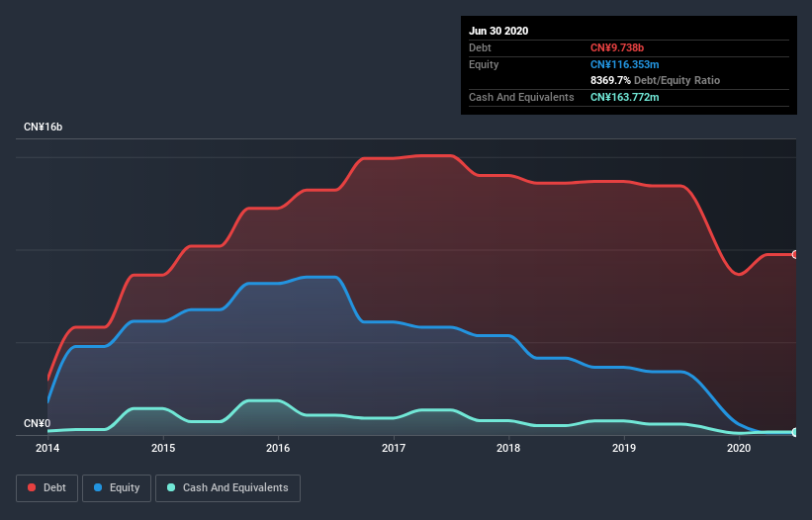Viewport: 812px width, 520px height.
Task: Click the 2014 x-axis label
Action: click(47, 448)
